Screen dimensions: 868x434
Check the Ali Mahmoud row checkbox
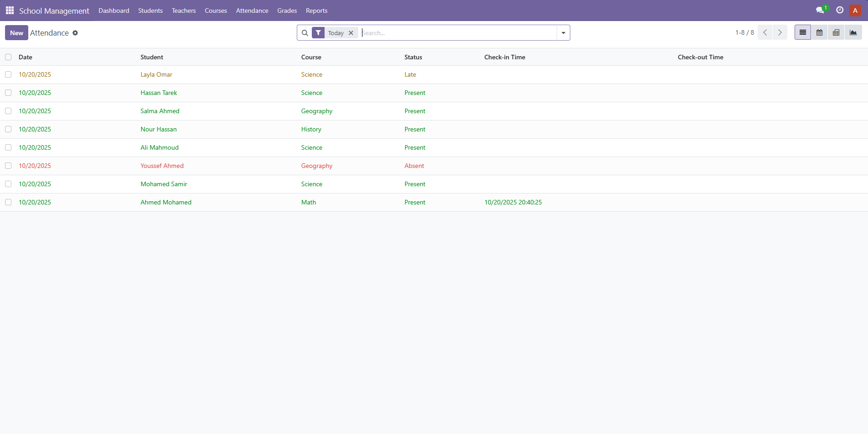[x=8, y=147]
